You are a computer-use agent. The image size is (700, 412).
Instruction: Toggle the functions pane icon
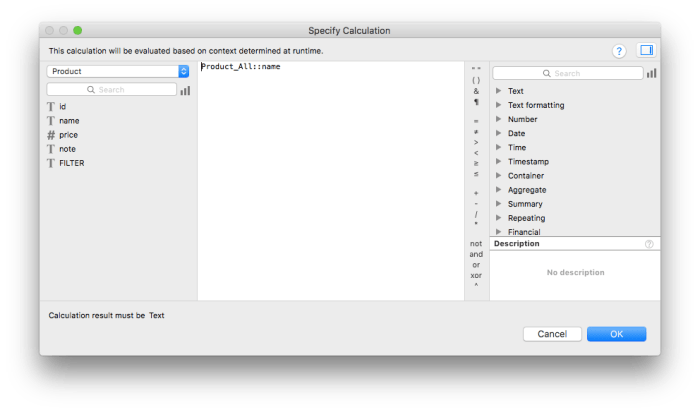645,50
